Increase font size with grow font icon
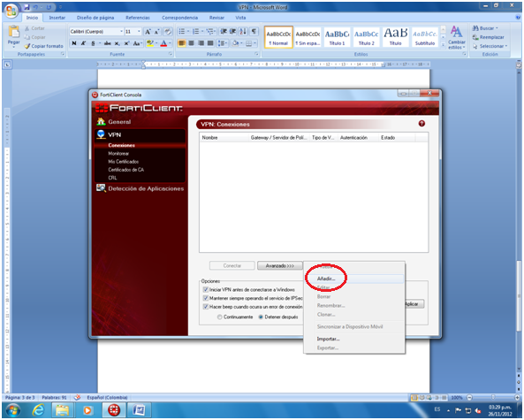This screenshot has height=420, width=524. tap(148, 32)
